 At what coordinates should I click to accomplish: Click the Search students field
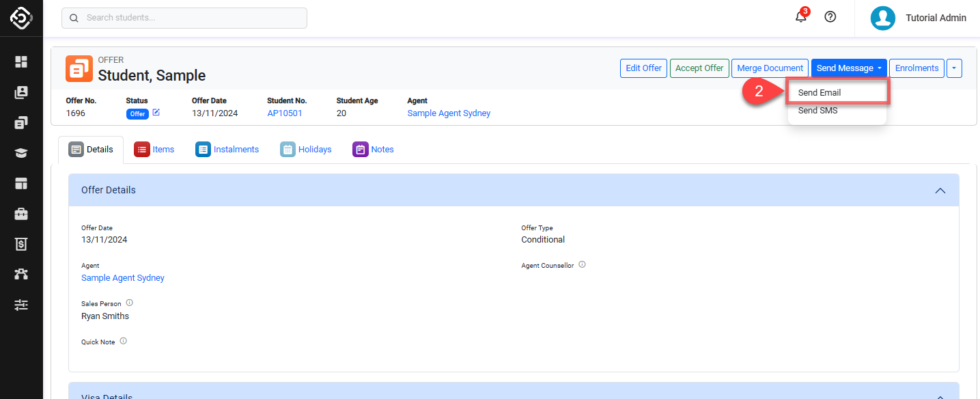coord(184,18)
